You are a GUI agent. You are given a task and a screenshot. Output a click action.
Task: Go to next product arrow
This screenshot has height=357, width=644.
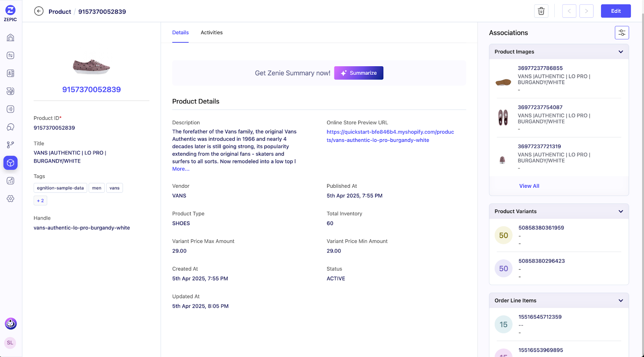(586, 11)
